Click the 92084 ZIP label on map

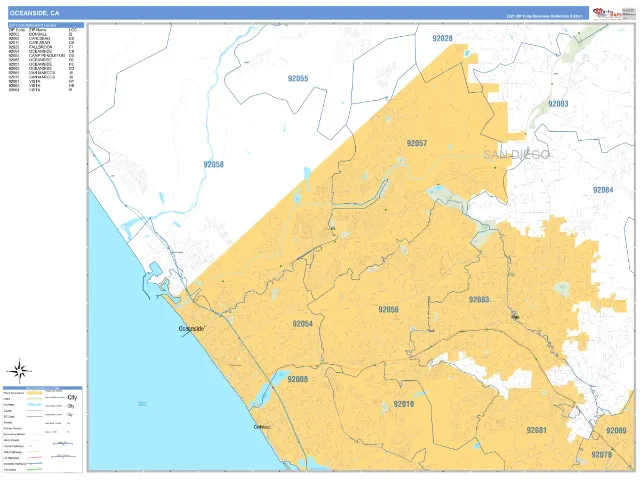(603, 190)
